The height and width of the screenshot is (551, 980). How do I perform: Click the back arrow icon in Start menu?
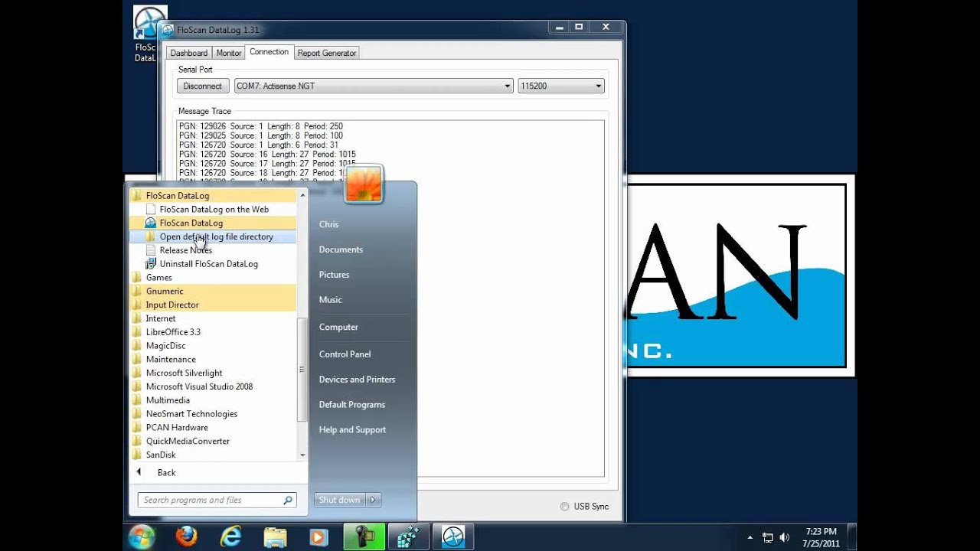click(x=139, y=472)
